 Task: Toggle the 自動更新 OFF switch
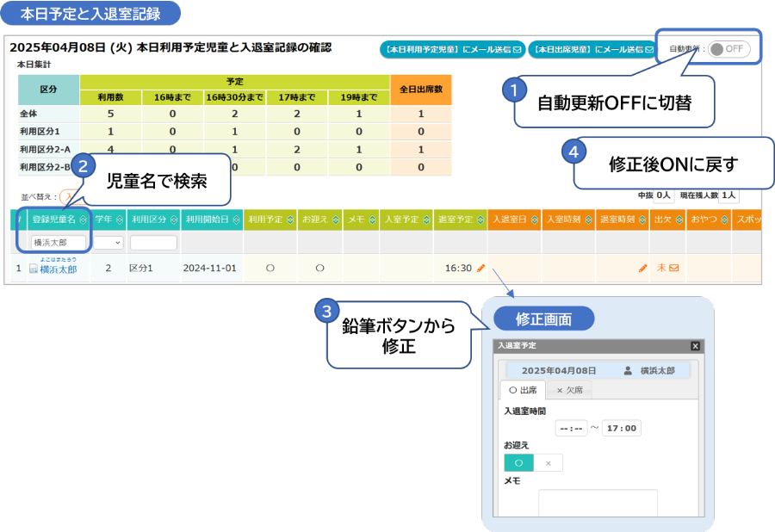(x=729, y=49)
